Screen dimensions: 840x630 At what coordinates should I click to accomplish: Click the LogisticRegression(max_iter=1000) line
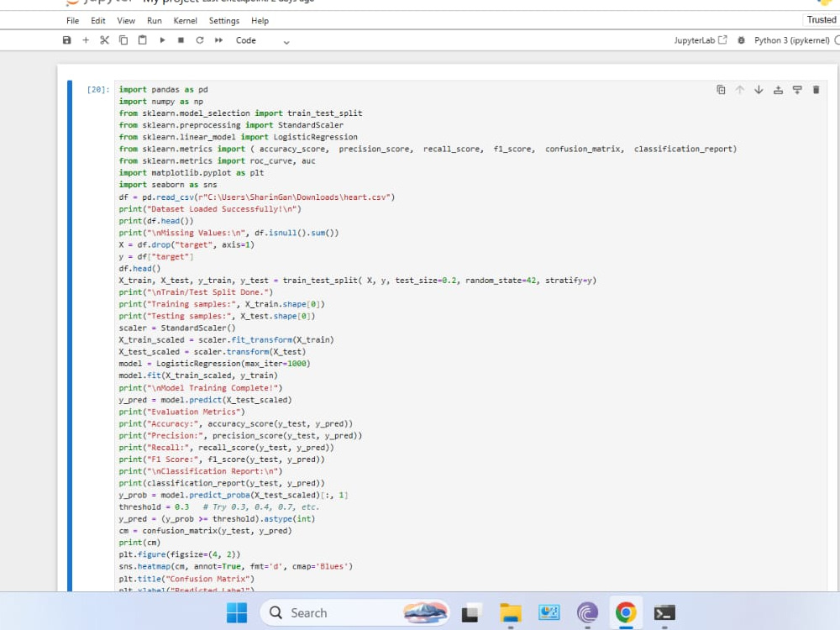[214, 364]
